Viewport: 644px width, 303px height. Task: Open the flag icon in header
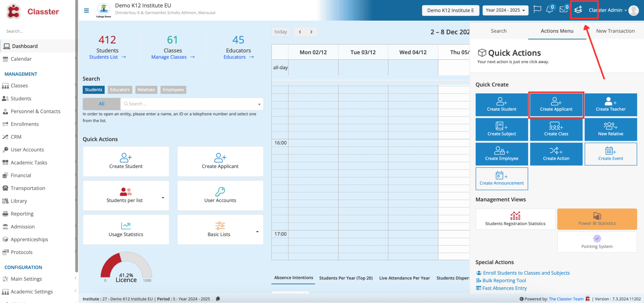tap(537, 10)
